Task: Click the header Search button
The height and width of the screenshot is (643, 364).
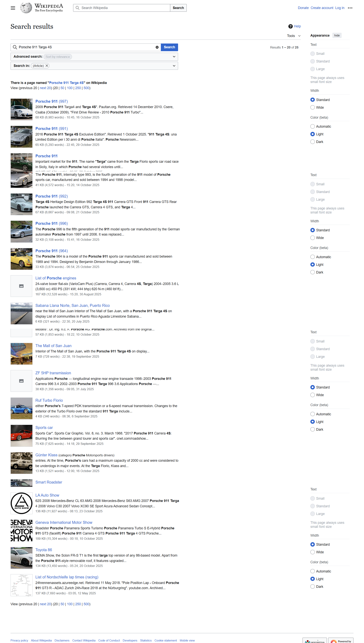Action: [178, 8]
